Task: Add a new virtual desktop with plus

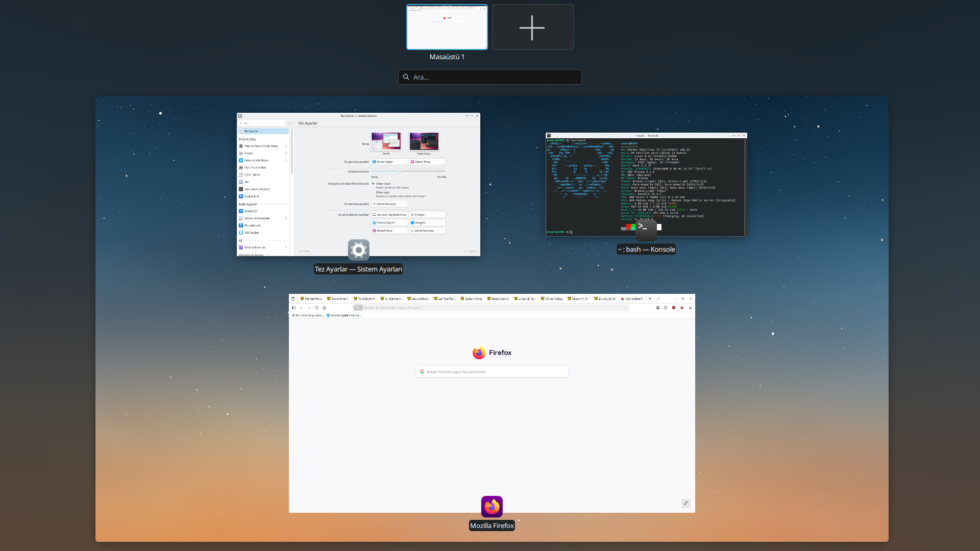Action: pos(532,28)
